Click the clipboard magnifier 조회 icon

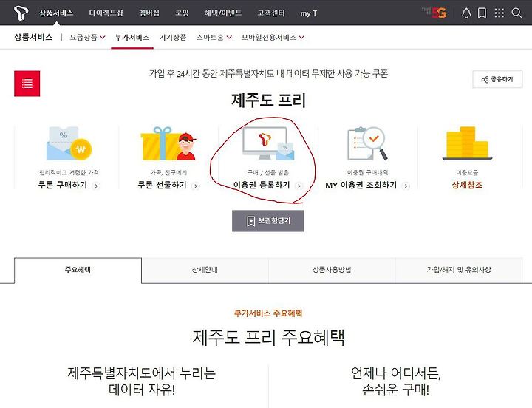click(367, 143)
